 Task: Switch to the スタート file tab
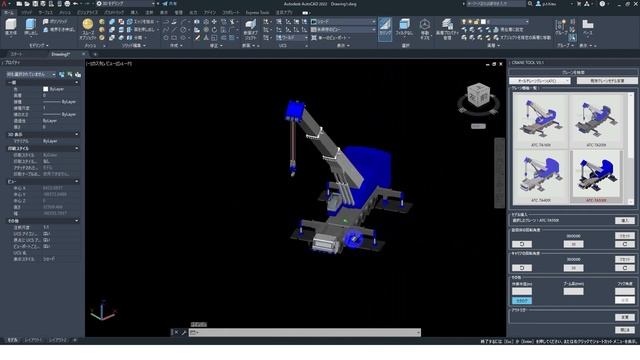(17, 54)
